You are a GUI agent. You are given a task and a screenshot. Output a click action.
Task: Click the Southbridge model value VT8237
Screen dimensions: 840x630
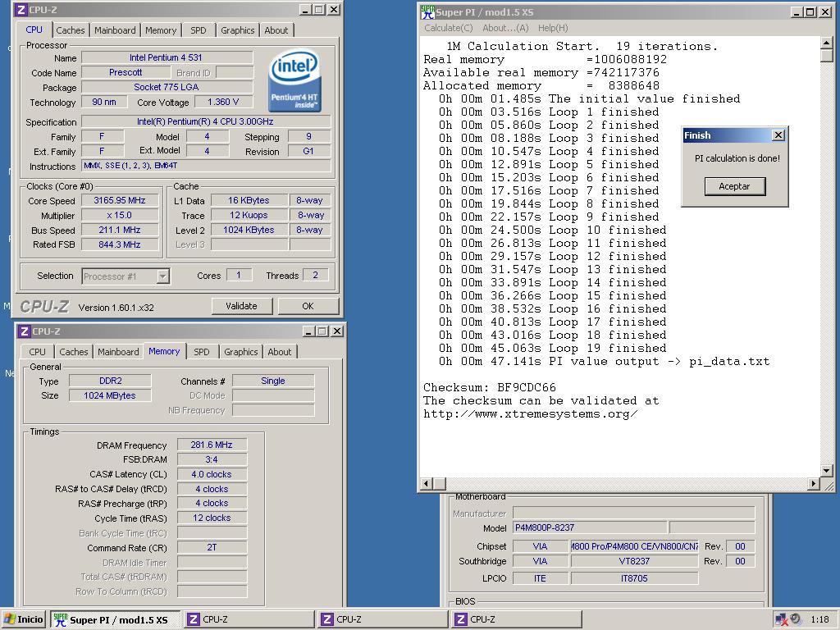click(634, 561)
